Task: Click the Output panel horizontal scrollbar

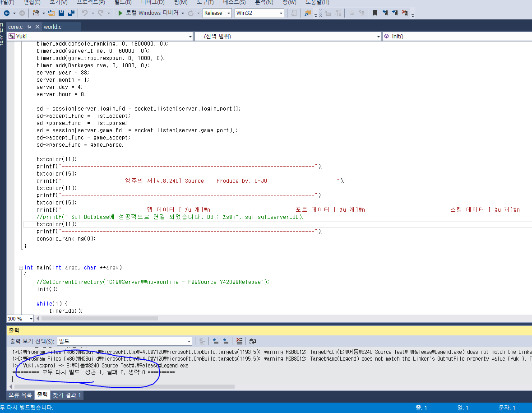Action: (x=125, y=386)
